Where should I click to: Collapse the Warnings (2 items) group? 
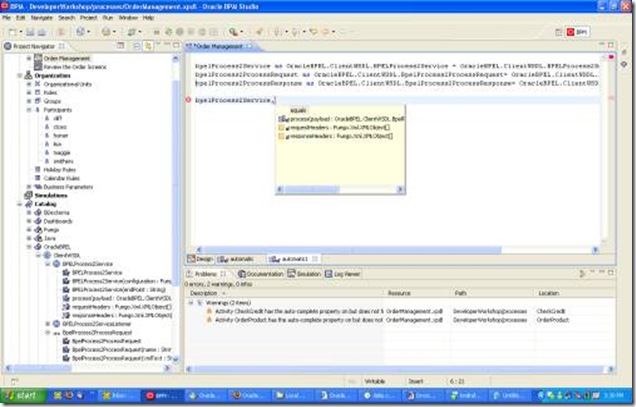tap(191, 303)
